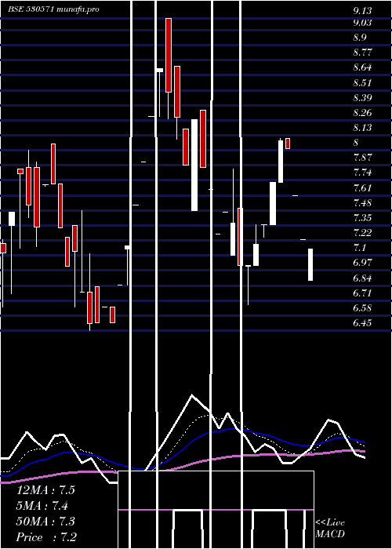Click the '<<Live MACD' label

330,529
